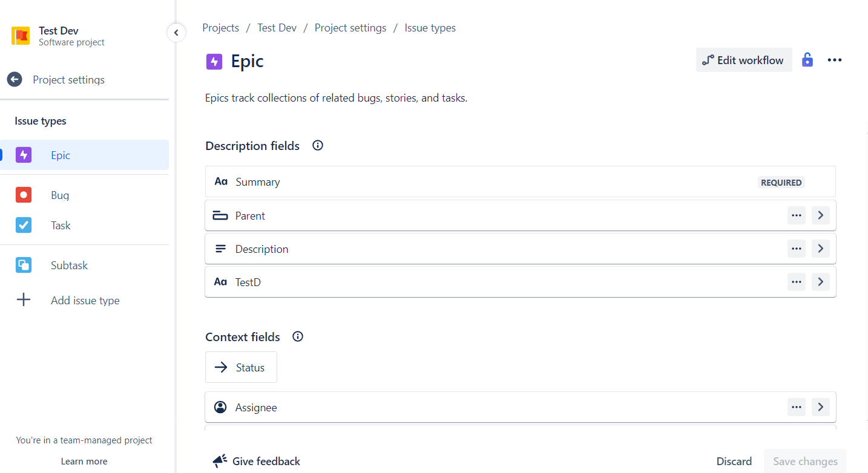Click the ellipsis on the Parent field row
The width and height of the screenshot is (868, 473).
(796, 215)
